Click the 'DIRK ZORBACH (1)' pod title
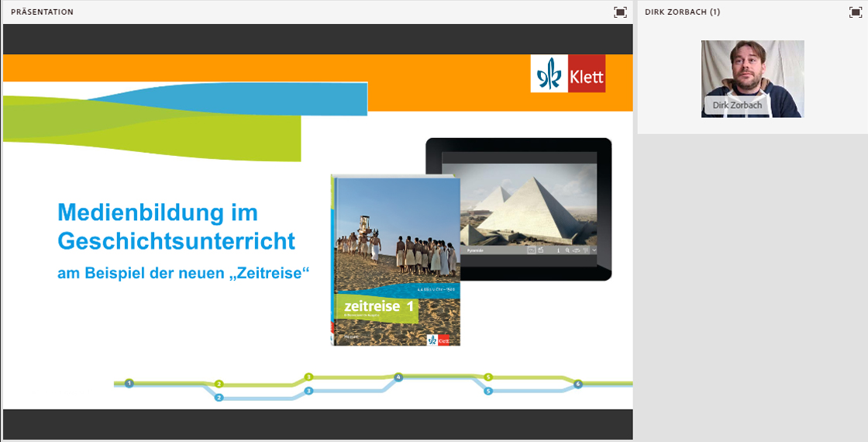The height and width of the screenshot is (442, 868). [x=682, y=12]
